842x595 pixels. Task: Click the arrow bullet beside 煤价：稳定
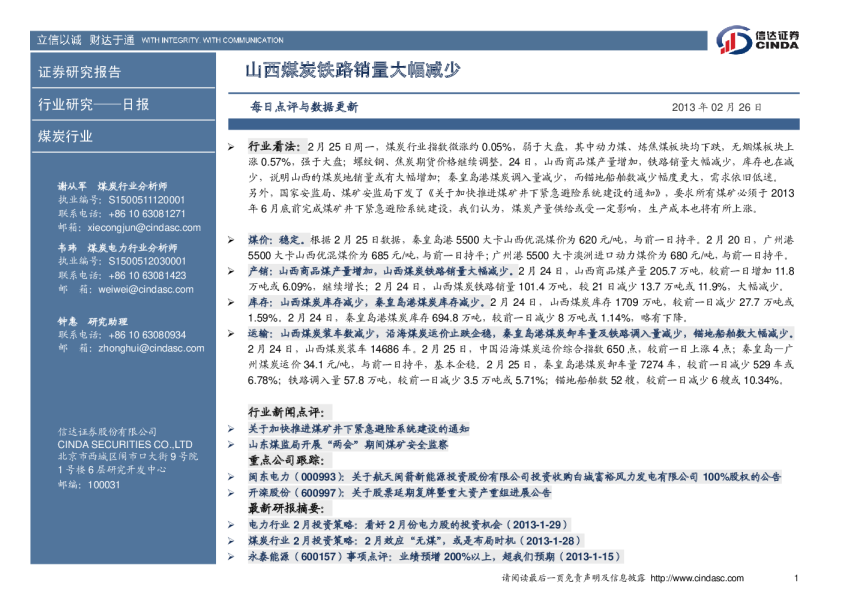[x=231, y=242]
